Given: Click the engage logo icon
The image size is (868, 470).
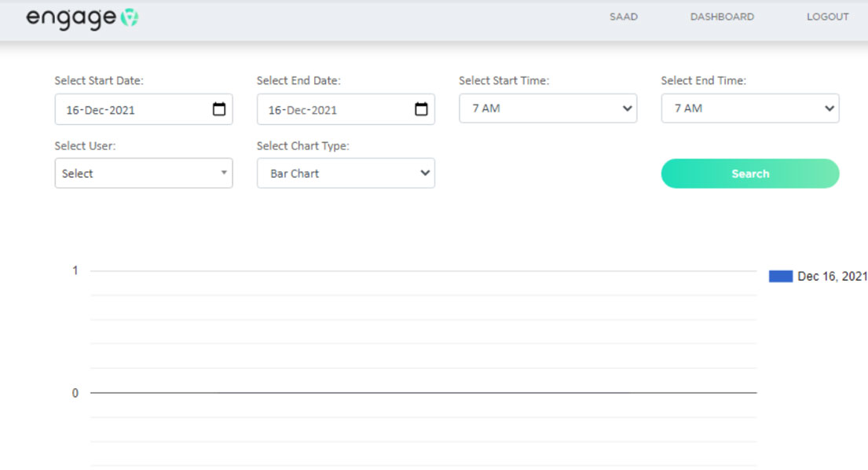Looking at the screenshot, I should coord(130,17).
